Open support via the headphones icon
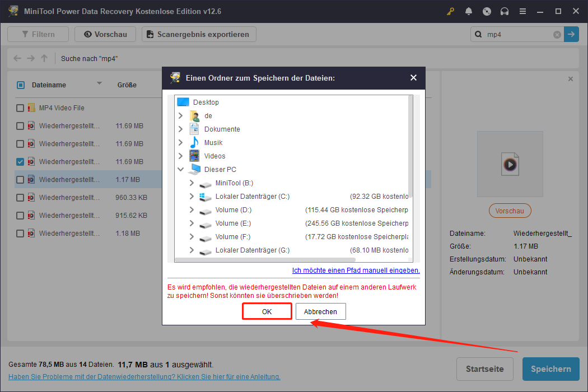588x392 pixels. click(x=505, y=11)
